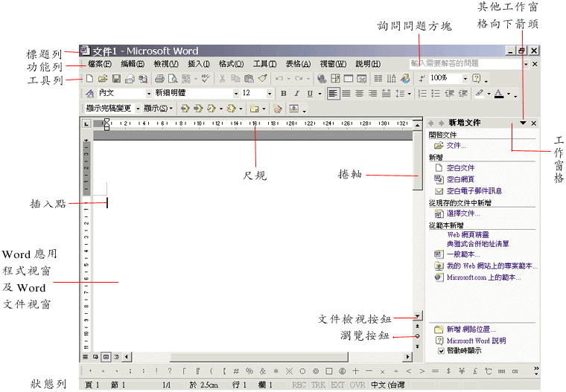Toggle Underline formatting button
Viewport: 566px width, 392px height.
[310, 94]
